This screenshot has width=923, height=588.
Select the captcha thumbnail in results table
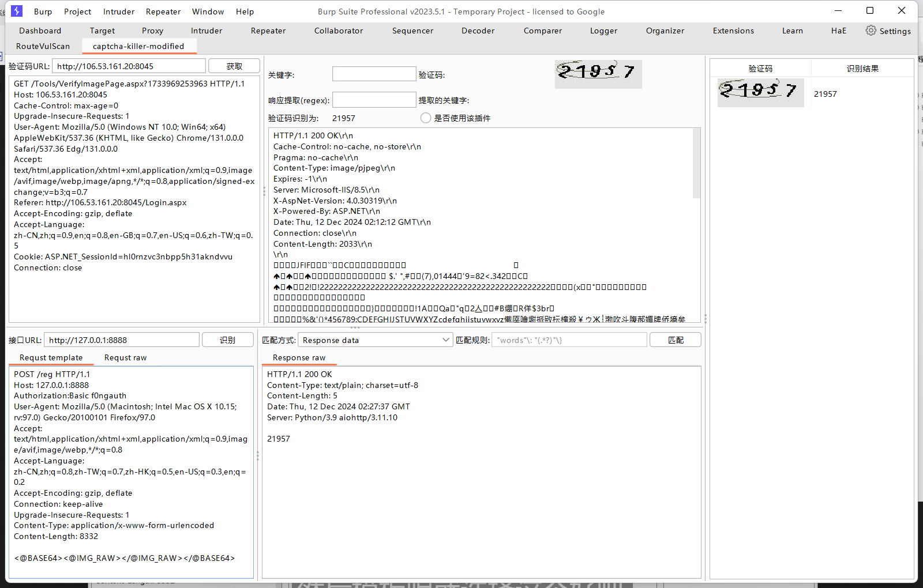coord(760,93)
